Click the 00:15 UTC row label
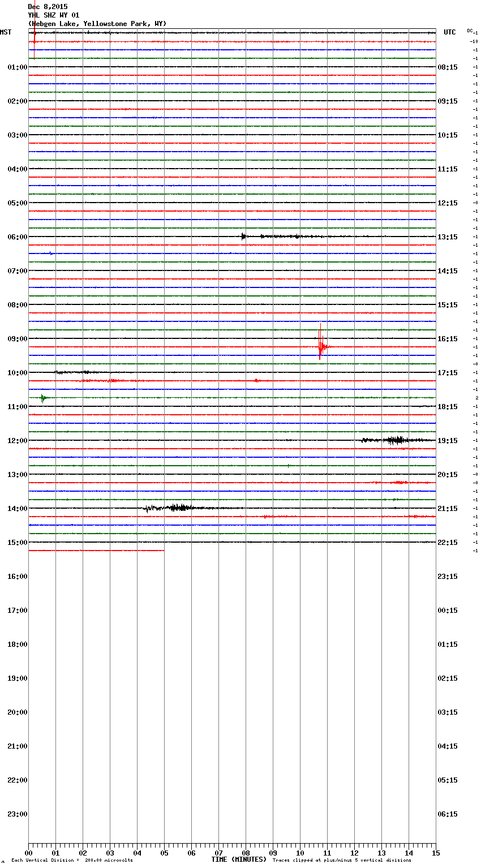 [x=448, y=611]
